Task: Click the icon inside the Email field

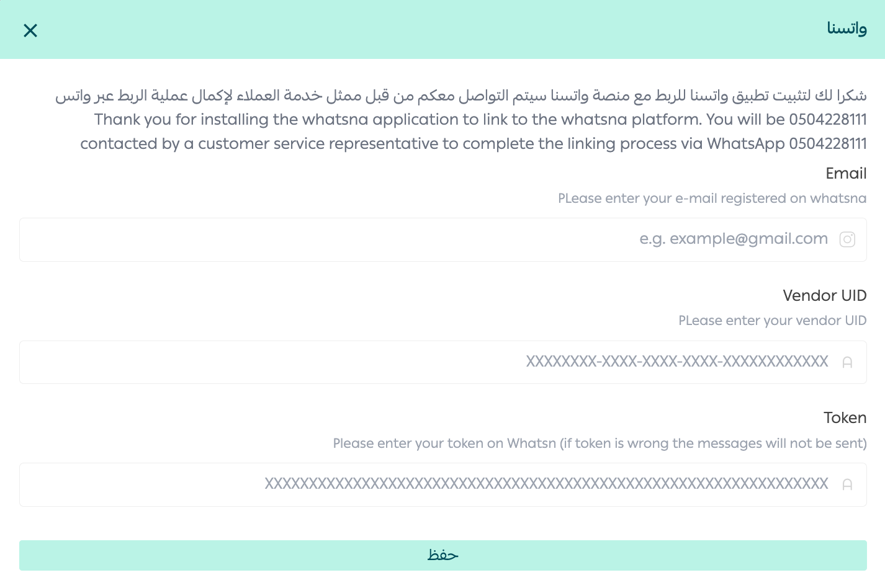Action: pos(847,239)
